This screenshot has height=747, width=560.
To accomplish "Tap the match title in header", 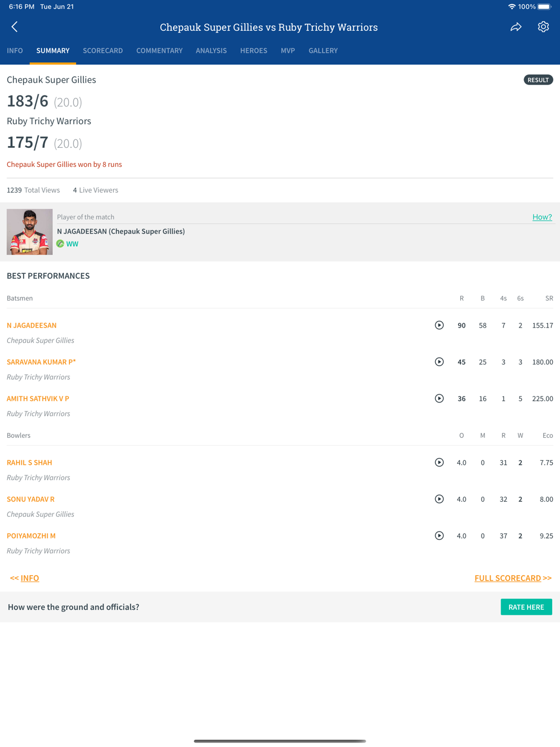I will (269, 27).
